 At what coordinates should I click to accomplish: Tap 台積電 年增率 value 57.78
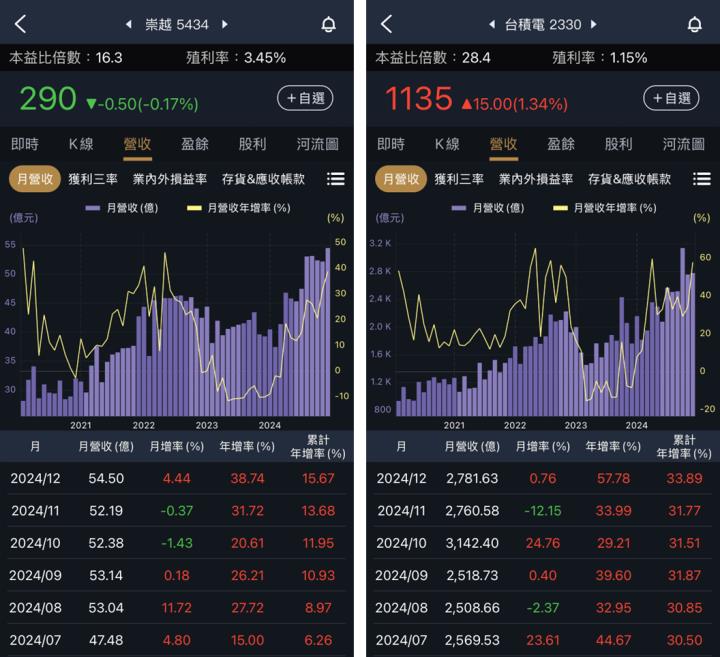click(x=613, y=478)
